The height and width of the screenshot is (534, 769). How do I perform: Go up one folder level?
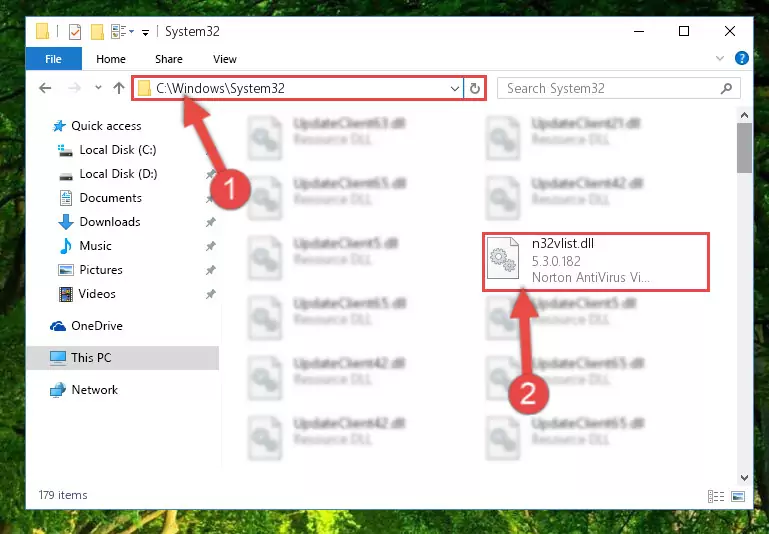[119, 88]
